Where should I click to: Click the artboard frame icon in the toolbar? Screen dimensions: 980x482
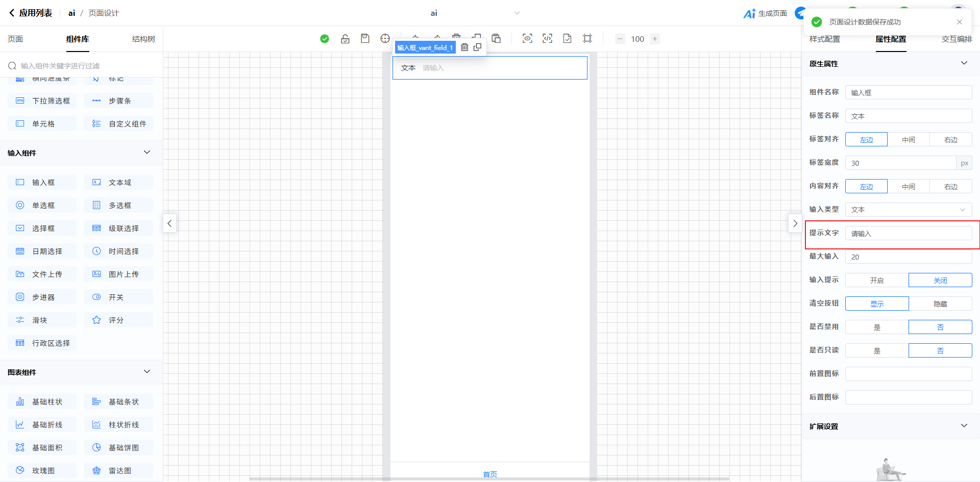click(587, 39)
